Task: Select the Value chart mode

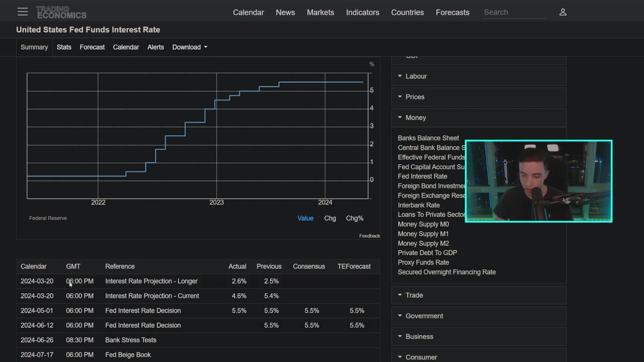Action: [305, 218]
